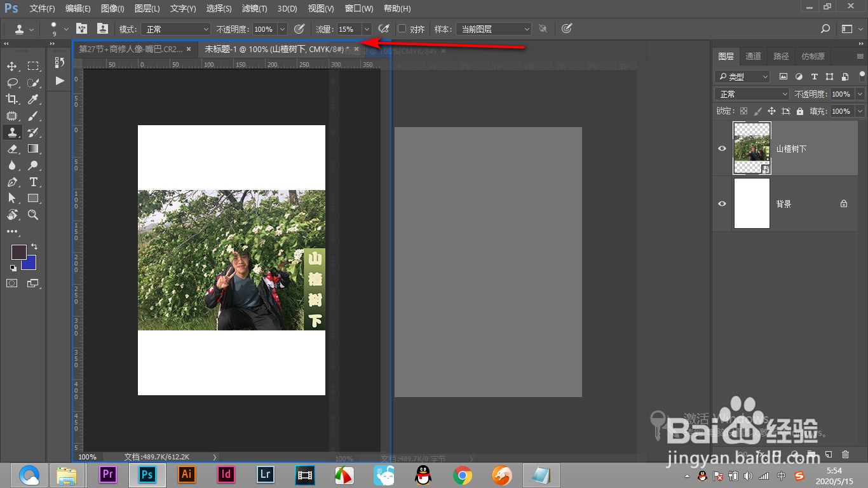Select the Quick Selection tool
The image size is (868, 488).
33,83
